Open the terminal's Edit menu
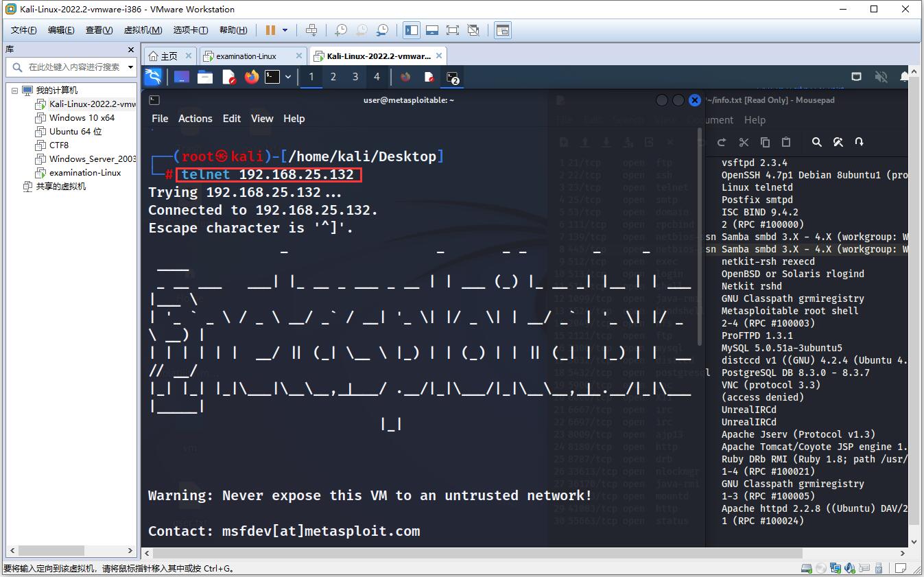The image size is (924, 577). pyautogui.click(x=232, y=119)
